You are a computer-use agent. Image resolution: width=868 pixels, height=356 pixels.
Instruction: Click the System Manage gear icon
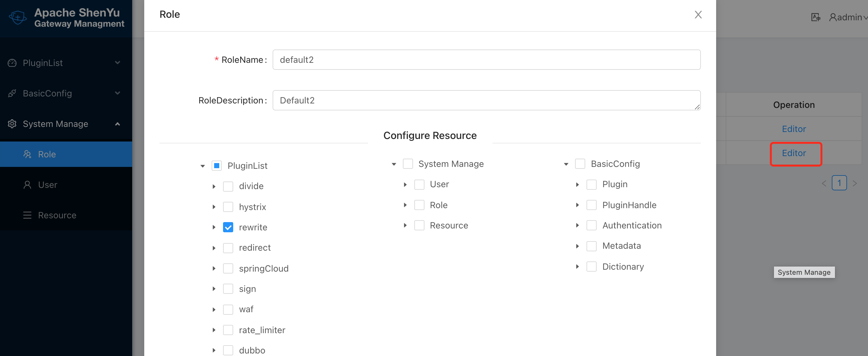point(12,124)
